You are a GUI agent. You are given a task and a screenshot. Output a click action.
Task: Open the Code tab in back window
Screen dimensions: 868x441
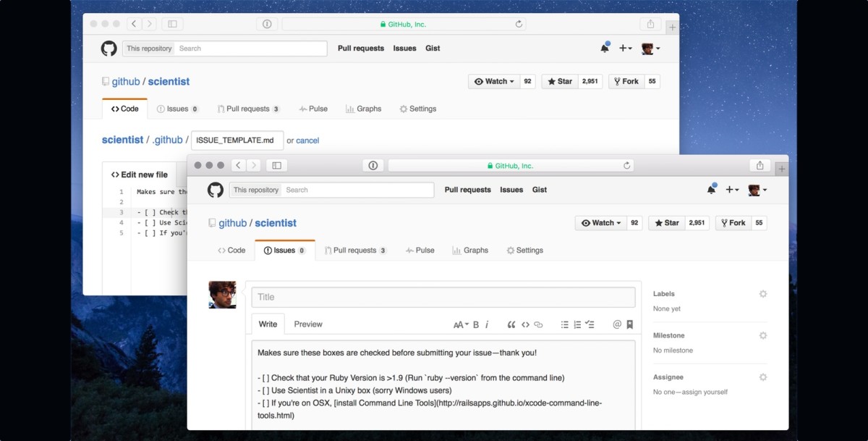(124, 109)
